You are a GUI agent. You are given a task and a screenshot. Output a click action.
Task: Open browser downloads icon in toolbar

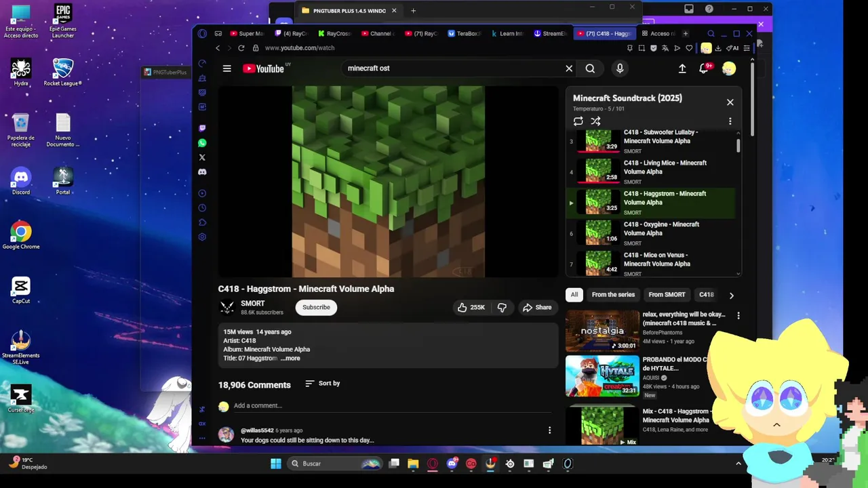coord(718,48)
